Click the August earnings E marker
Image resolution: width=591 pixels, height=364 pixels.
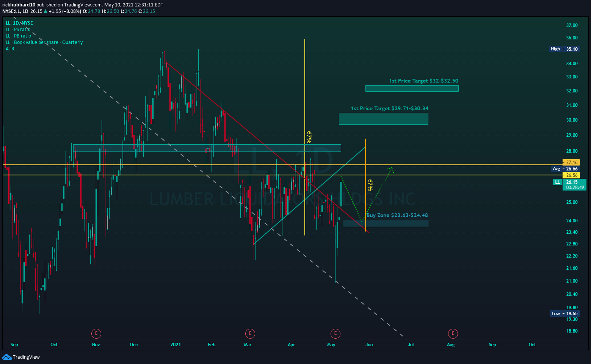(453, 334)
